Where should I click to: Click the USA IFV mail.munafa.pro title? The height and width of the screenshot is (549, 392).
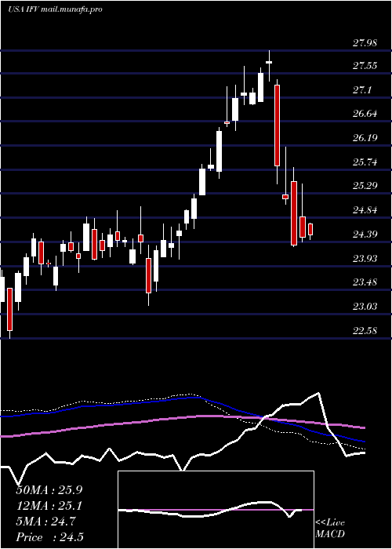pyautogui.click(x=55, y=9)
